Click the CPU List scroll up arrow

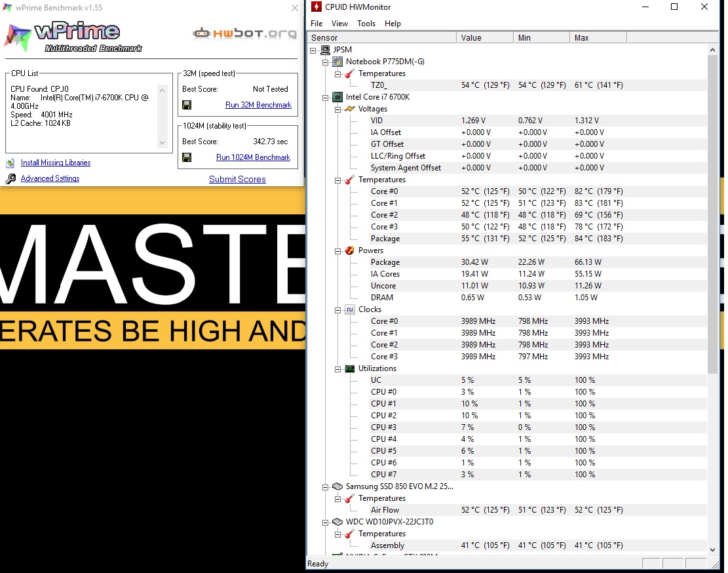point(162,90)
